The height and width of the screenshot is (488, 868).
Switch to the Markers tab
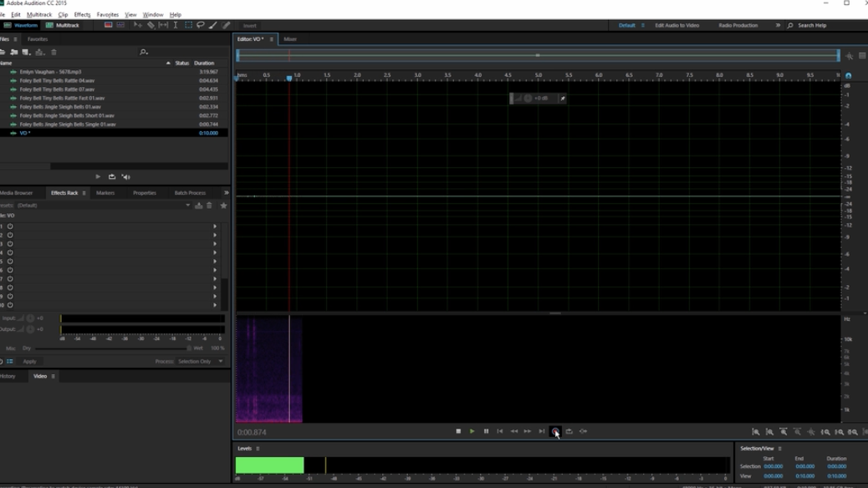tap(105, 193)
